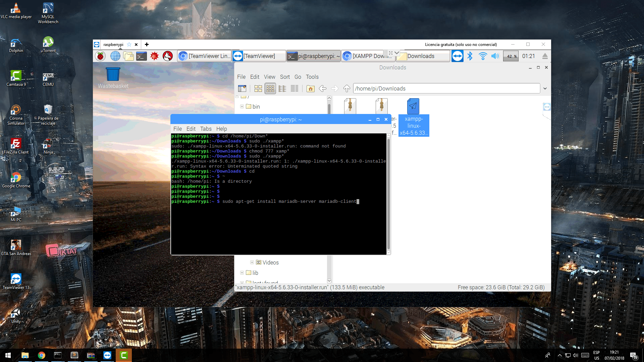The height and width of the screenshot is (362, 644).
Task: Click the home folder toolbar button
Action: pos(310,88)
